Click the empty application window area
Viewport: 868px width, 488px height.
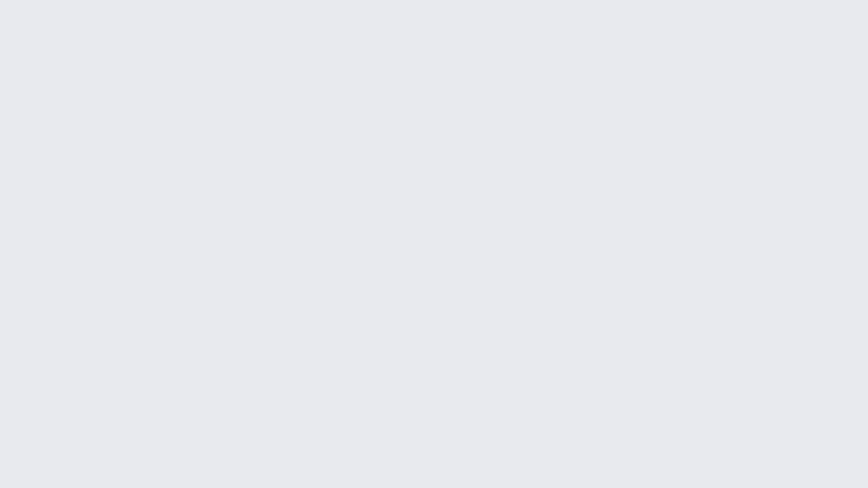434,244
